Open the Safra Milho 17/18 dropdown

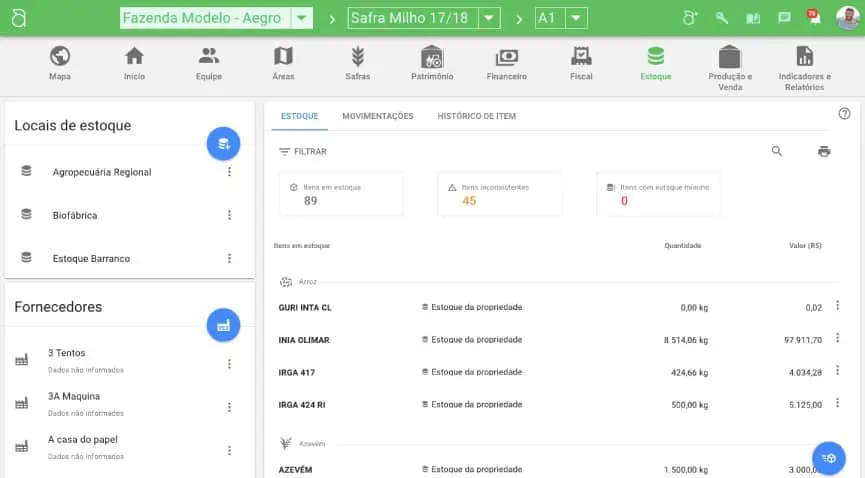pos(488,18)
